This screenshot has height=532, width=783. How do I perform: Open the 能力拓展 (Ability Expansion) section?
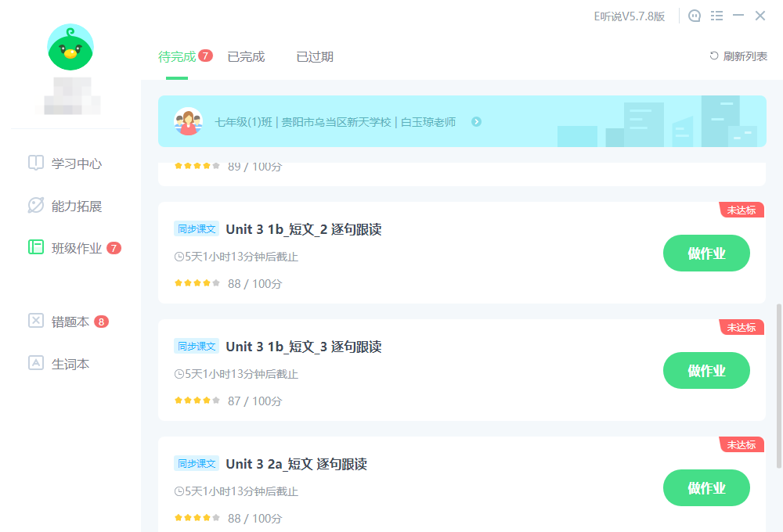click(59, 206)
